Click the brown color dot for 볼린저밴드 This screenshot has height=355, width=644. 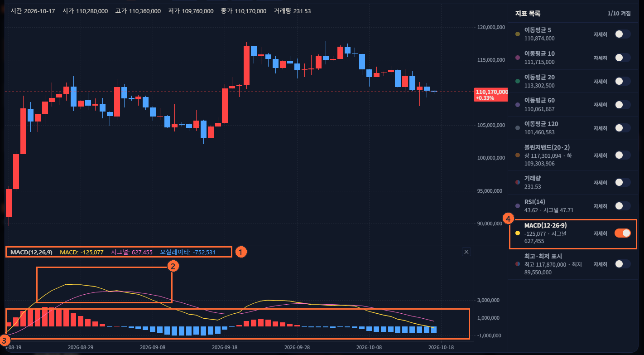click(x=518, y=155)
